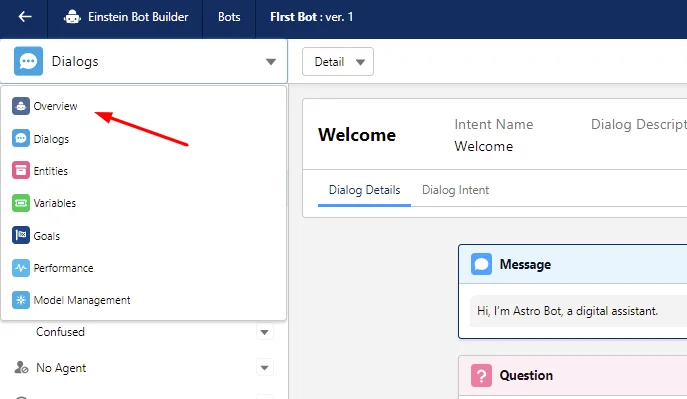Select Entities menu item
Viewport: 687px width, 399px height.
(51, 171)
